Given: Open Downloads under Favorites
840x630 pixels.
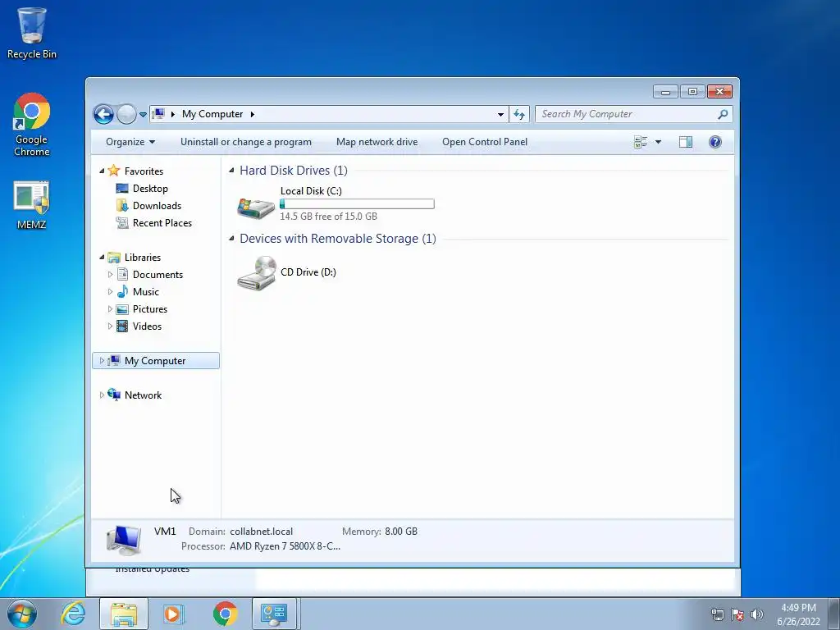Looking at the screenshot, I should pyautogui.click(x=157, y=206).
